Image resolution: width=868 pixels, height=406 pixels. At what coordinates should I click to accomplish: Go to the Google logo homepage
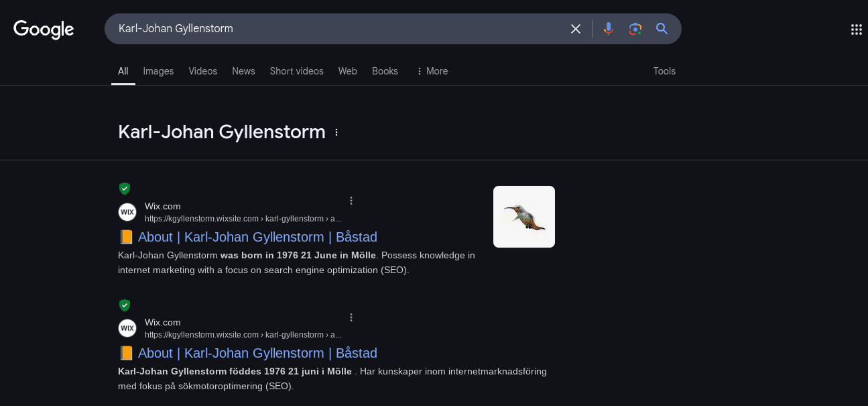tap(44, 29)
